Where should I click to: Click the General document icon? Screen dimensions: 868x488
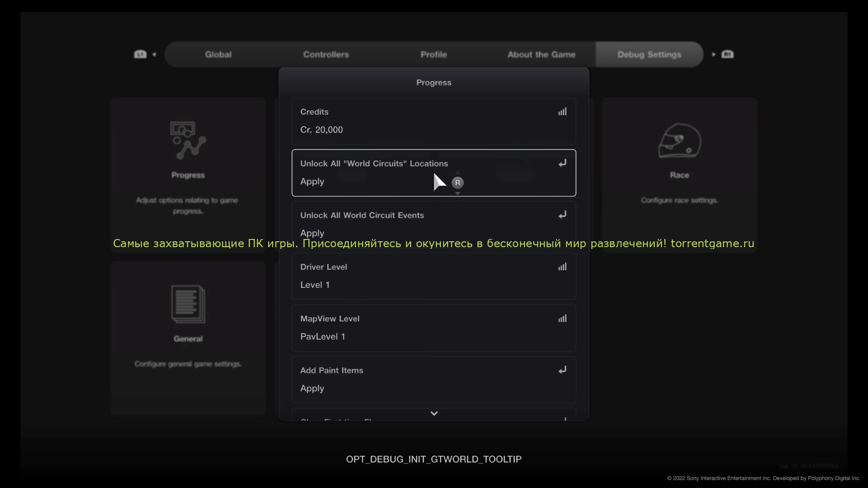coord(188,304)
